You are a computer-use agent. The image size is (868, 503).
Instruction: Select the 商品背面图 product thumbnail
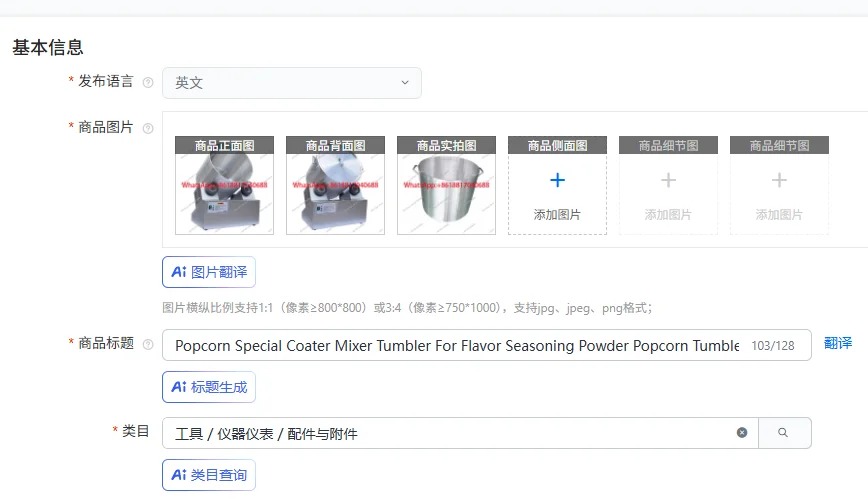[335, 185]
